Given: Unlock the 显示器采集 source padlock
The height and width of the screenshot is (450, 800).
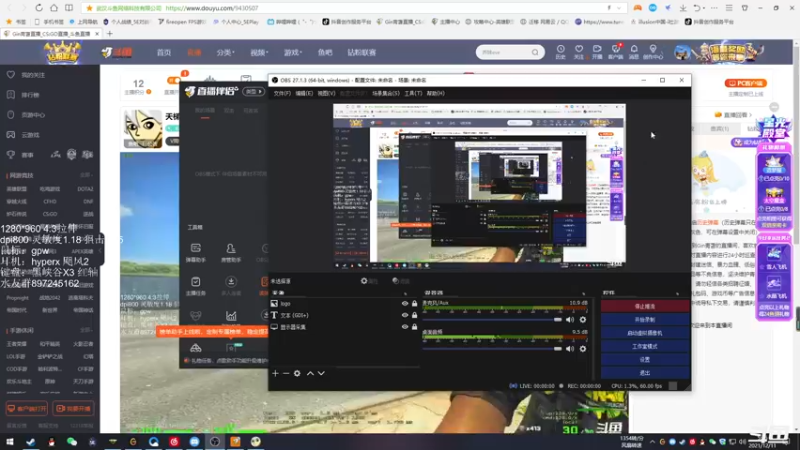Looking at the screenshot, I should click(x=414, y=327).
